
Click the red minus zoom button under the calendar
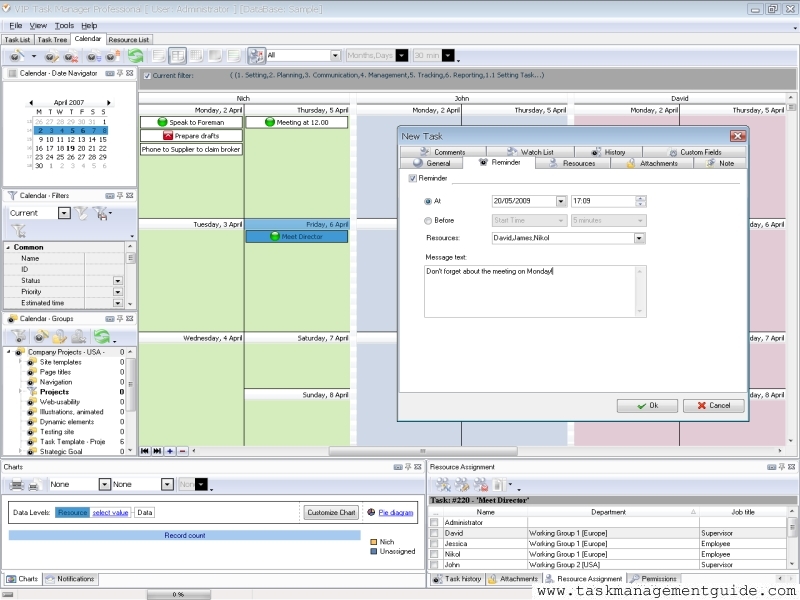click(183, 451)
